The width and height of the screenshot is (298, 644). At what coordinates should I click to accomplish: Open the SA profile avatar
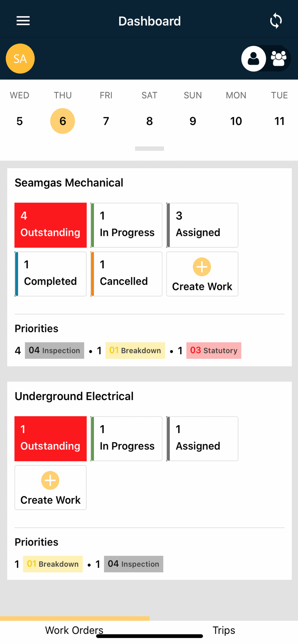[x=20, y=58]
